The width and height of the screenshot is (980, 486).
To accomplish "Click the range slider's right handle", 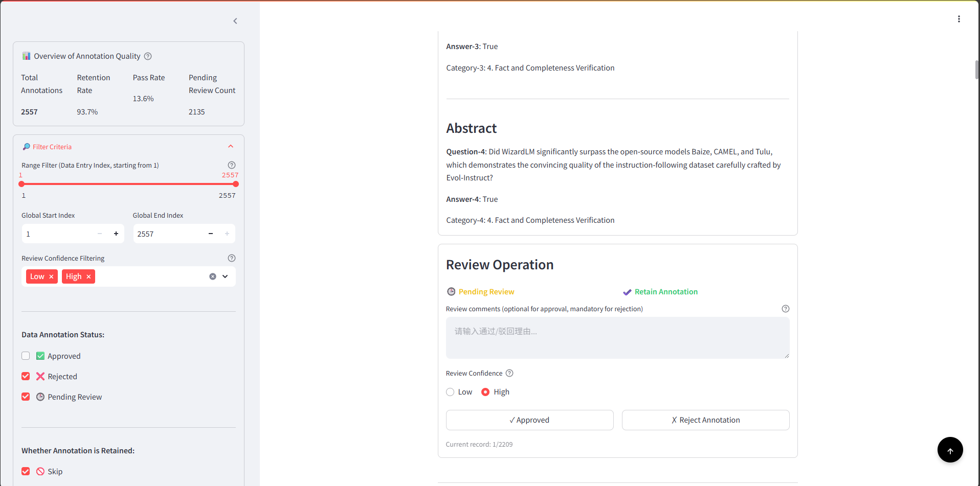I will [236, 184].
